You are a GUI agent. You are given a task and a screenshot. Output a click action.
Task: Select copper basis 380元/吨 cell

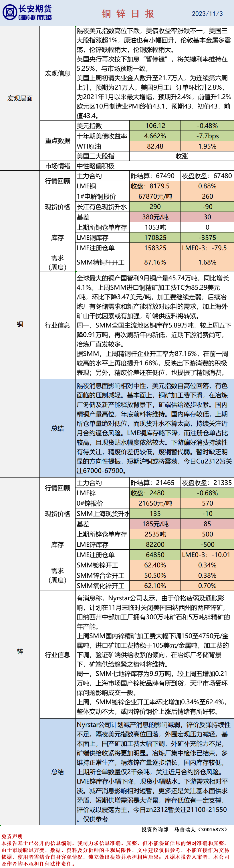click(x=155, y=217)
